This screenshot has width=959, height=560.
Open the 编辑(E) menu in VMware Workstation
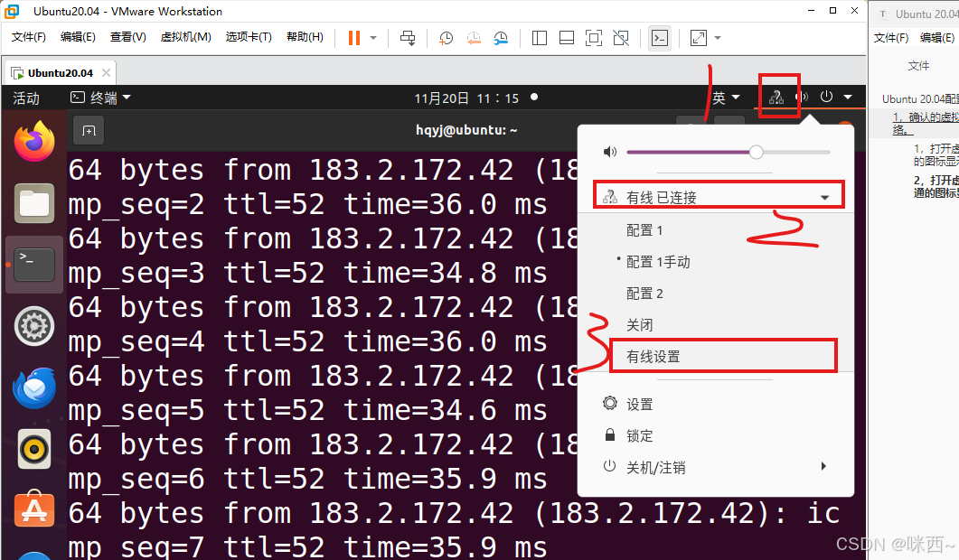[x=78, y=37]
